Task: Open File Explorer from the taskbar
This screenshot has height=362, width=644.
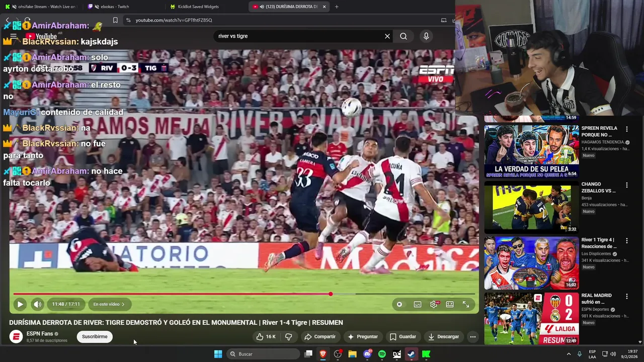Action: (x=352, y=354)
